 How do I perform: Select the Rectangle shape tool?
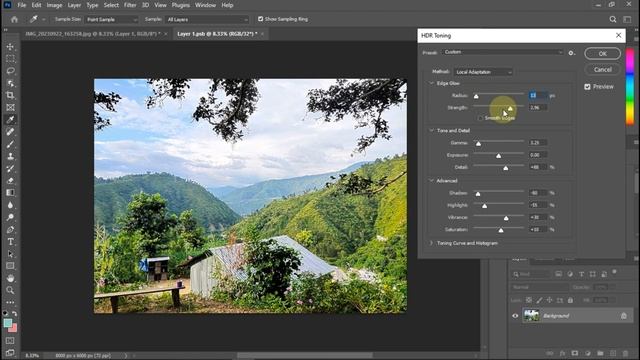point(10,266)
